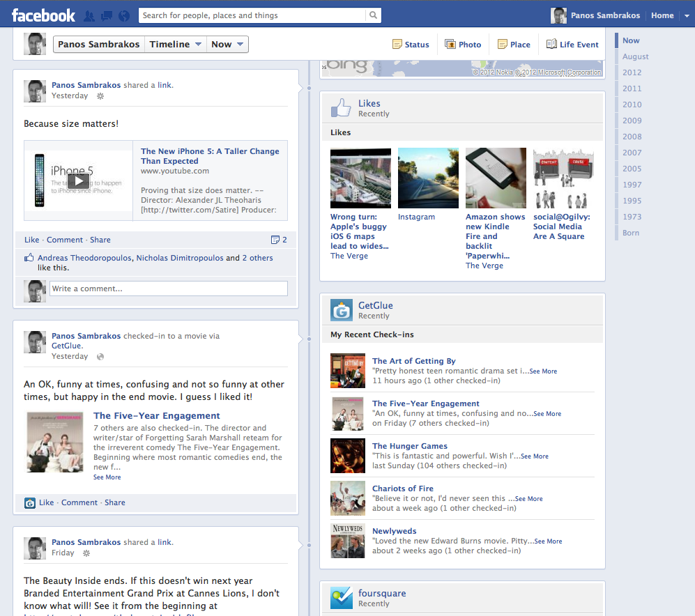Like the Five-Year Engagement check-in post
The height and width of the screenshot is (616, 695).
[x=46, y=502]
